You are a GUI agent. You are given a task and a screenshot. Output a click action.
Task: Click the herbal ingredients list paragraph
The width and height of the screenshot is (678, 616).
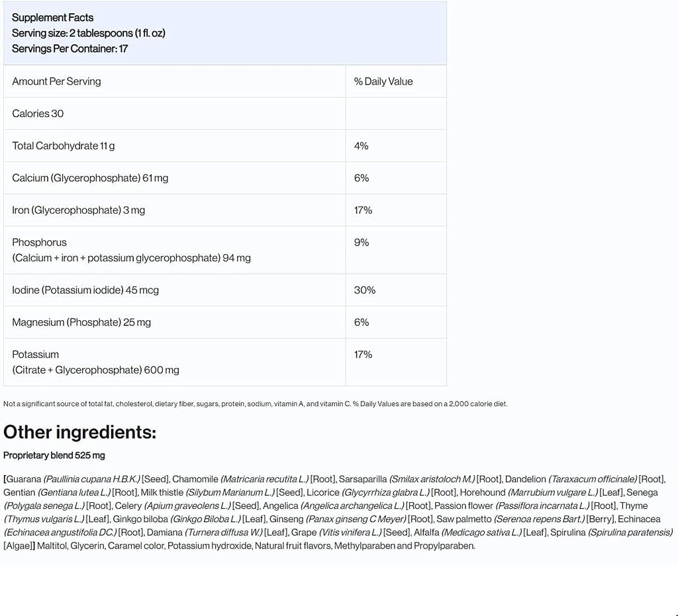point(338,512)
